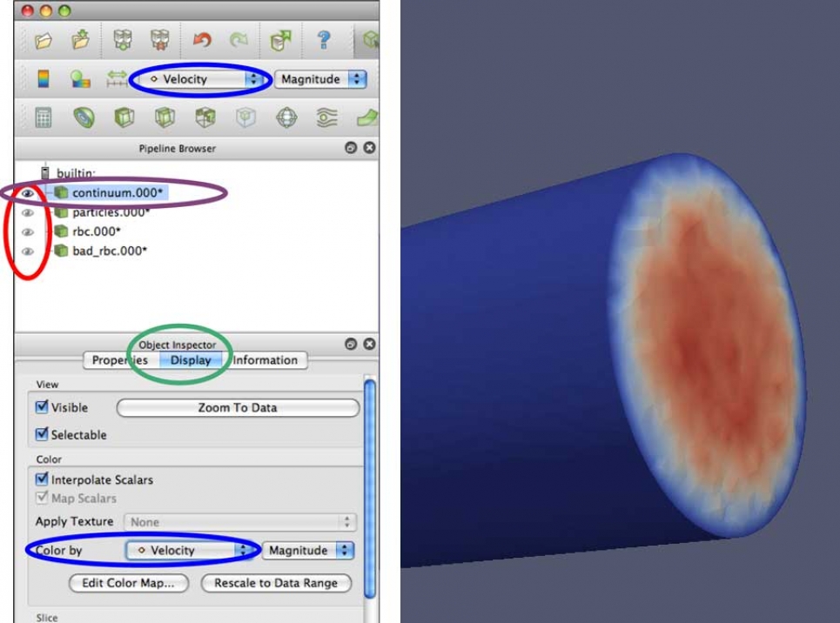Hide continuum.000 using its eye icon
This screenshot has width=840, height=623.
click(28, 193)
